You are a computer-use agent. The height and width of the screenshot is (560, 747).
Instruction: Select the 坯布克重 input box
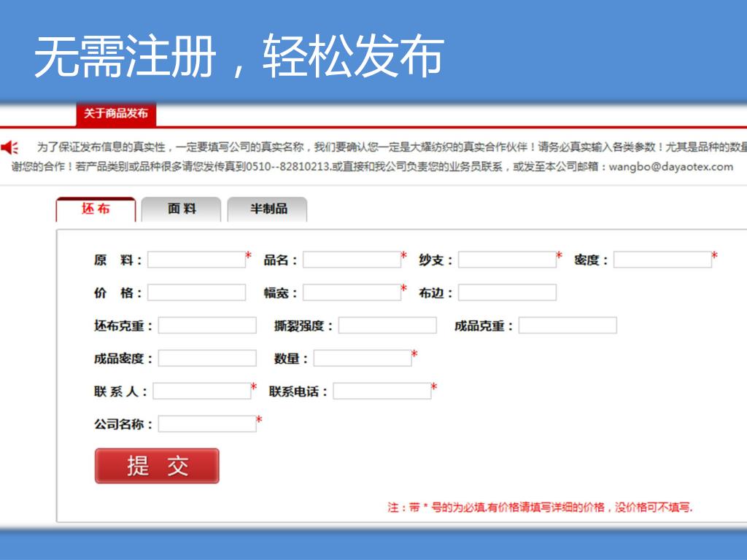207,326
